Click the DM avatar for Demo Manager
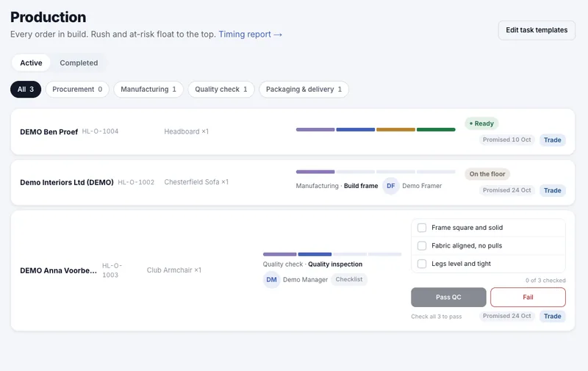This screenshot has width=588, height=371. 271,280
